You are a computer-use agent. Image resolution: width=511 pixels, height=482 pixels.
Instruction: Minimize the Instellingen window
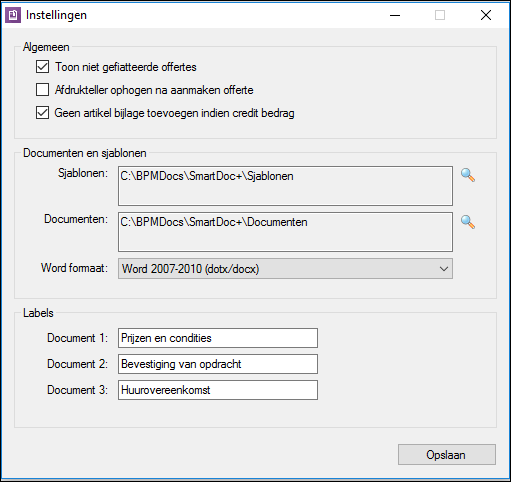[395, 15]
